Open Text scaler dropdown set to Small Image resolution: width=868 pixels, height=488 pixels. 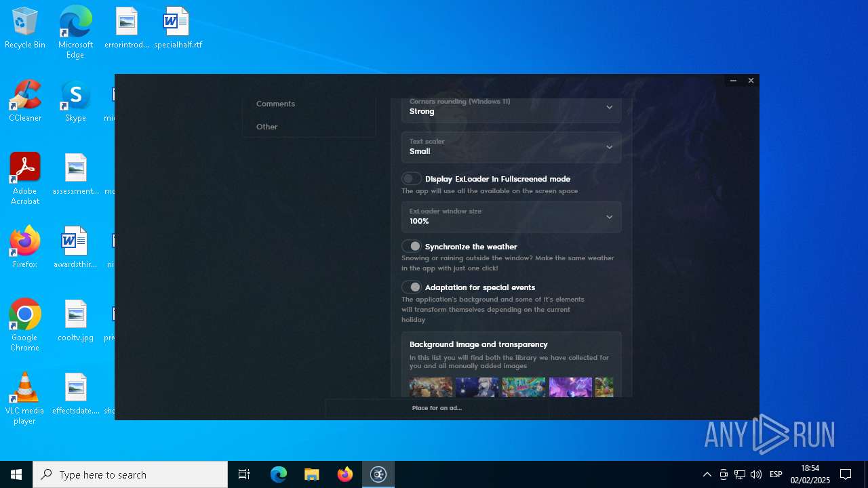click(x=511, y=147)
